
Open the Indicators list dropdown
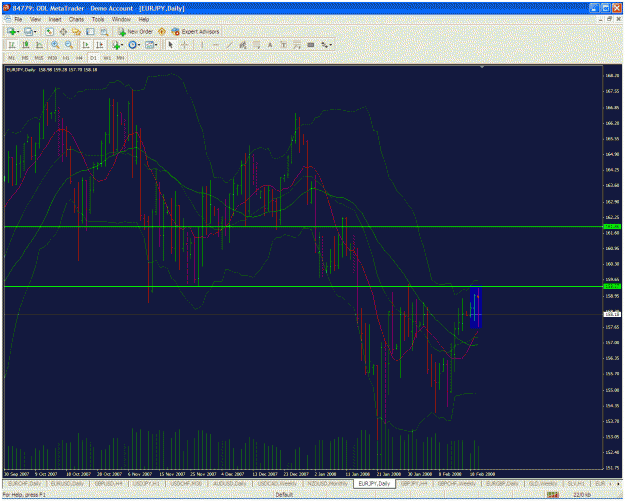tap(117, 45)
